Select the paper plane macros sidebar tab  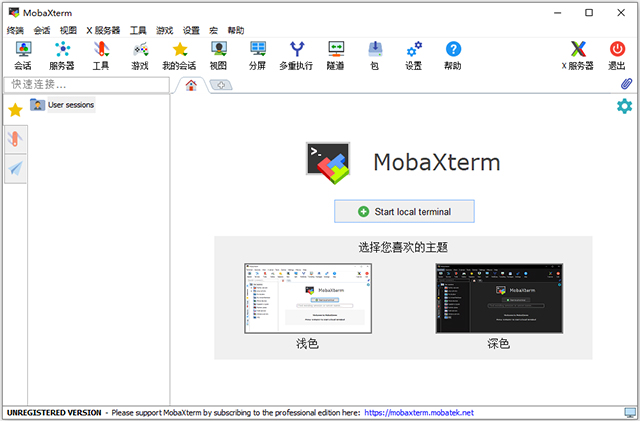(x=15, y=168)
